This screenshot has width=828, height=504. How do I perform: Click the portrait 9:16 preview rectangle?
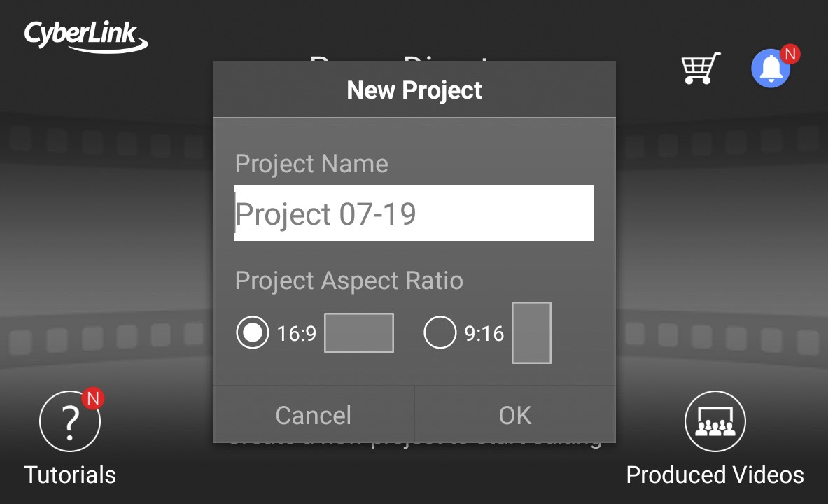pos(531,333)
